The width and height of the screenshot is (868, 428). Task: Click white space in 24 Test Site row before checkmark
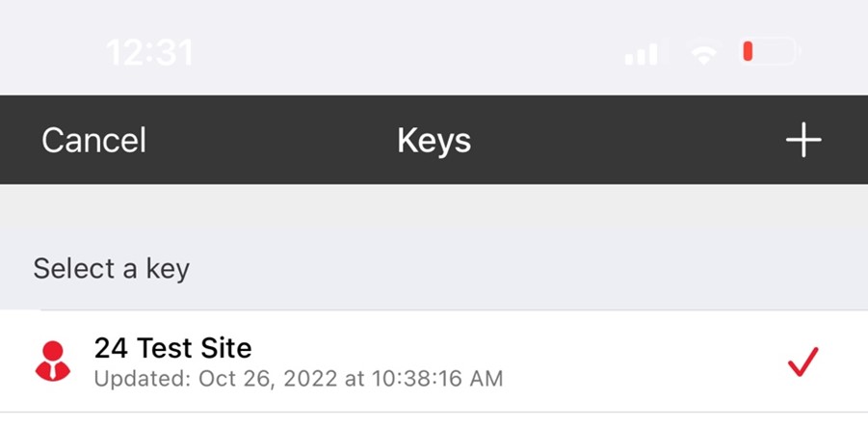point(643,361)
